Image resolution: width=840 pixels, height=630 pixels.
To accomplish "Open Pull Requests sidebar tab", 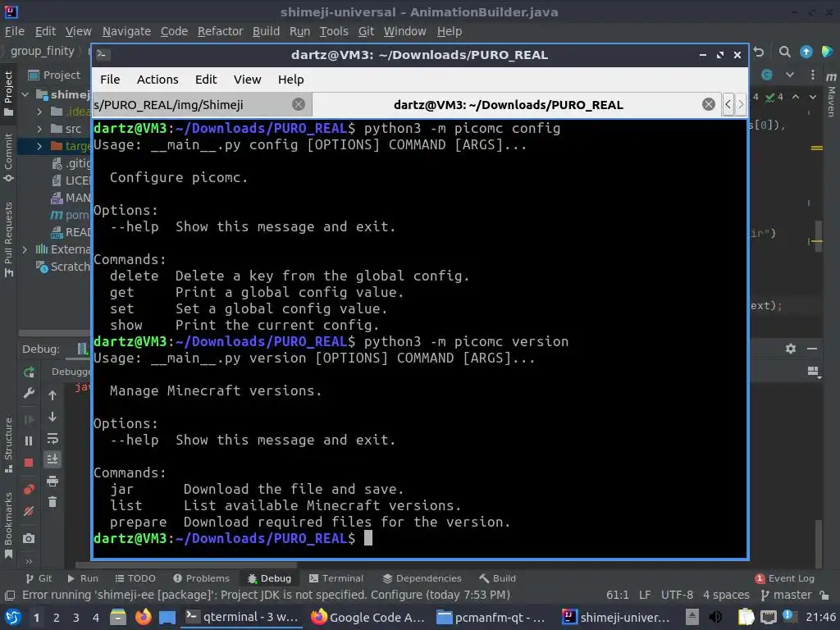I will pos(8,240).
